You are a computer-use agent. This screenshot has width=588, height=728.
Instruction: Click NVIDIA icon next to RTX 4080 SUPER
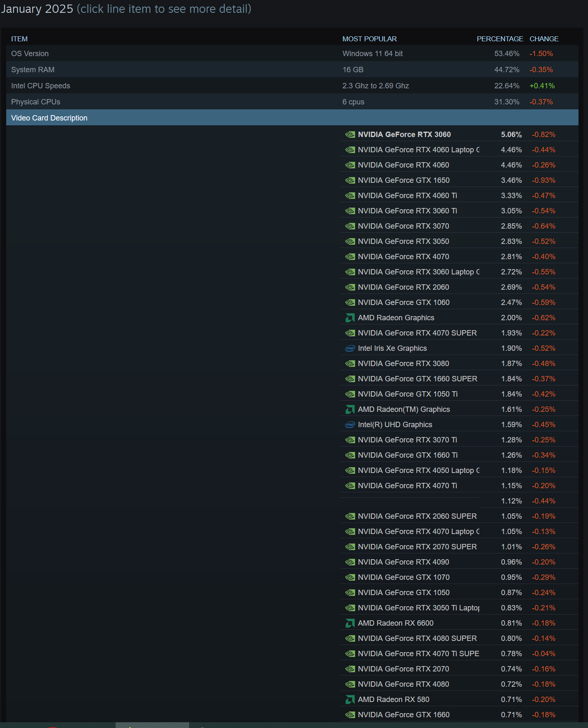pos(350,638)
